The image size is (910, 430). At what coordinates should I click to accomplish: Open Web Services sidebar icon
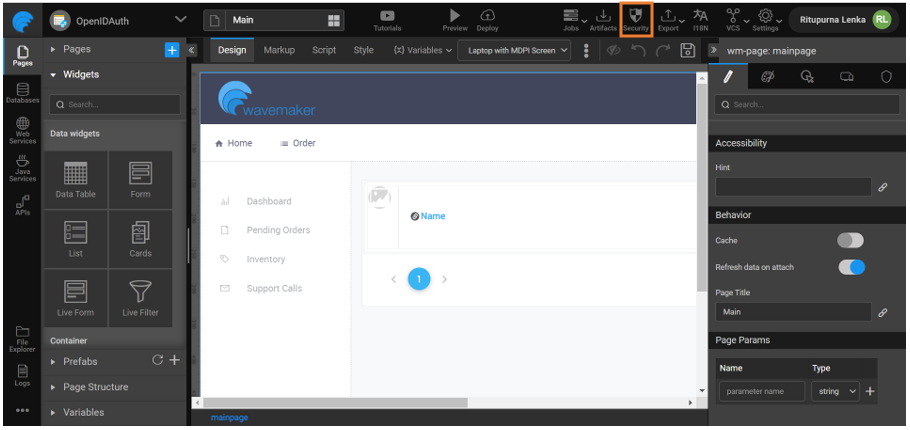22,129
